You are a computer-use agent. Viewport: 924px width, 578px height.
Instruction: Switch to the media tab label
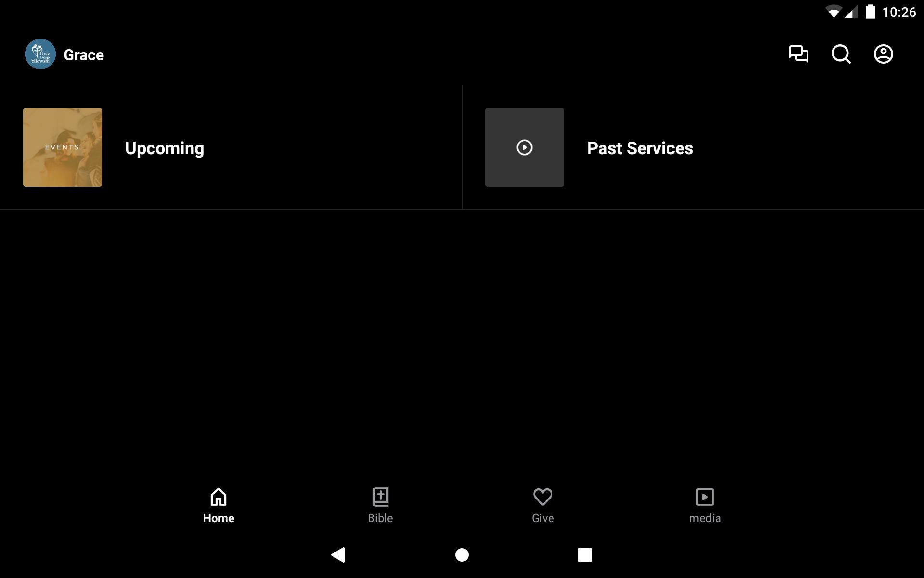(x=705, y=518)
